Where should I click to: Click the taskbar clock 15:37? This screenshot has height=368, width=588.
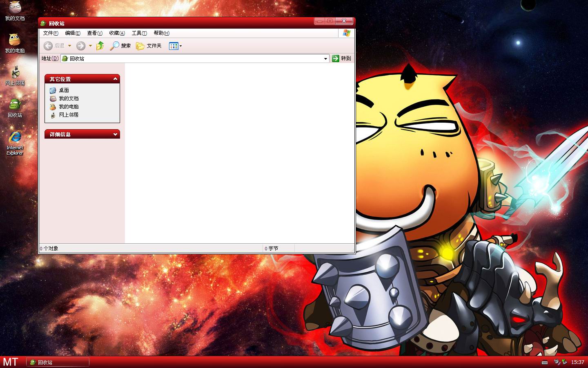click(577, 362)
